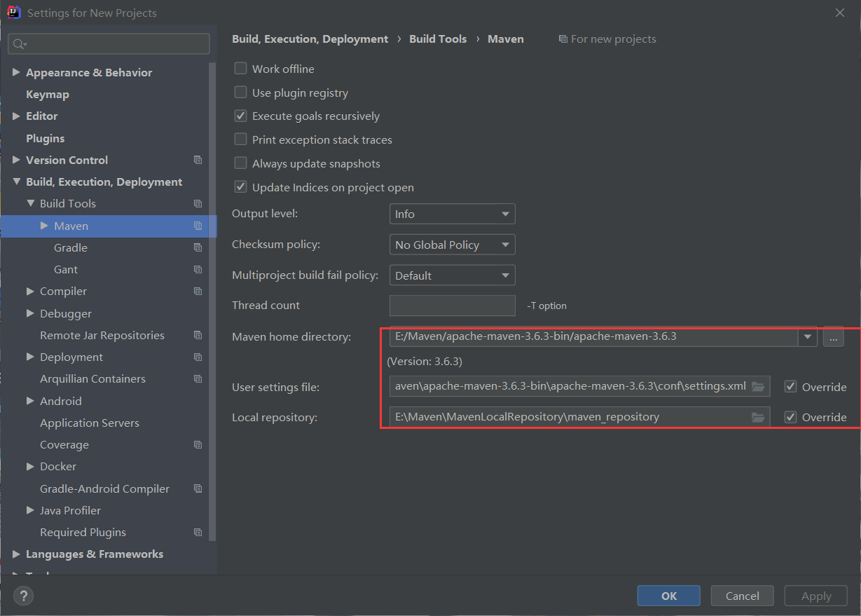Image resolution: width=861 pixels, height=616 pixels.
Task: Click the project-level icon next to Deployment
Action: (x=198, y=357)
